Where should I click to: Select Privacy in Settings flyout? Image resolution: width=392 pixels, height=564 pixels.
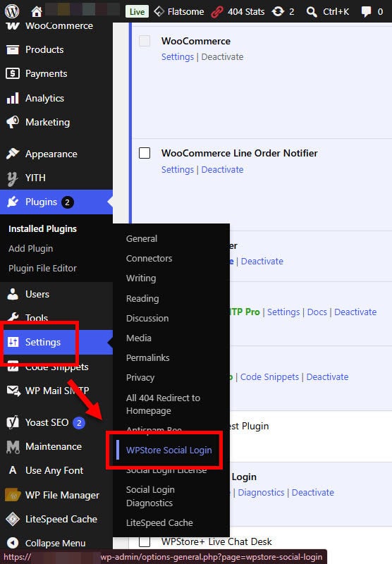(x=140, y=377)
